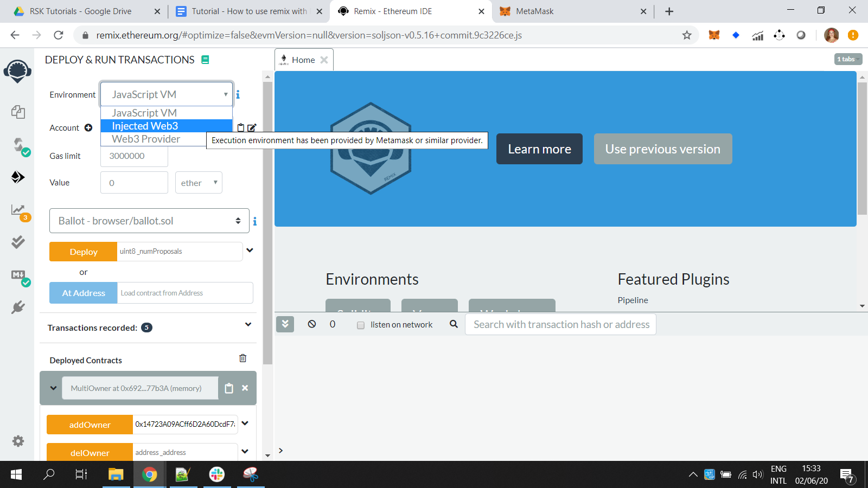Click the 1 tabs indicator
The width and height of the screenshot is (868, 488).
848,59
